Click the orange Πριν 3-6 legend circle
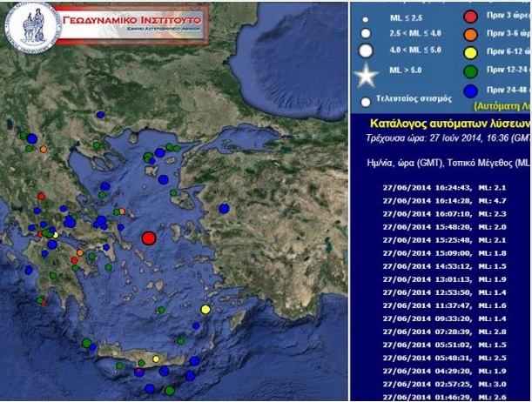This screenshot has height=402, width=532. coord(470,36)
